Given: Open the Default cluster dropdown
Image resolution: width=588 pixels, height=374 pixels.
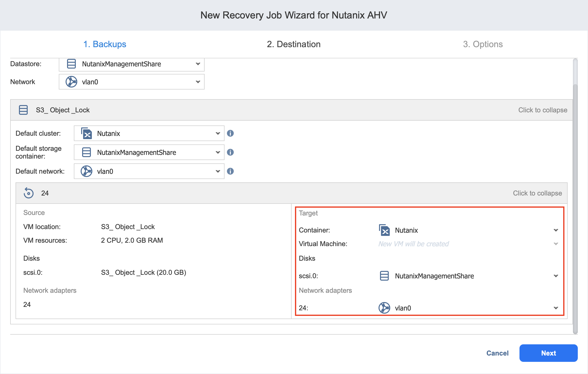Looking at the screenshot, I should pyautogui.click(x=149, y=134).
